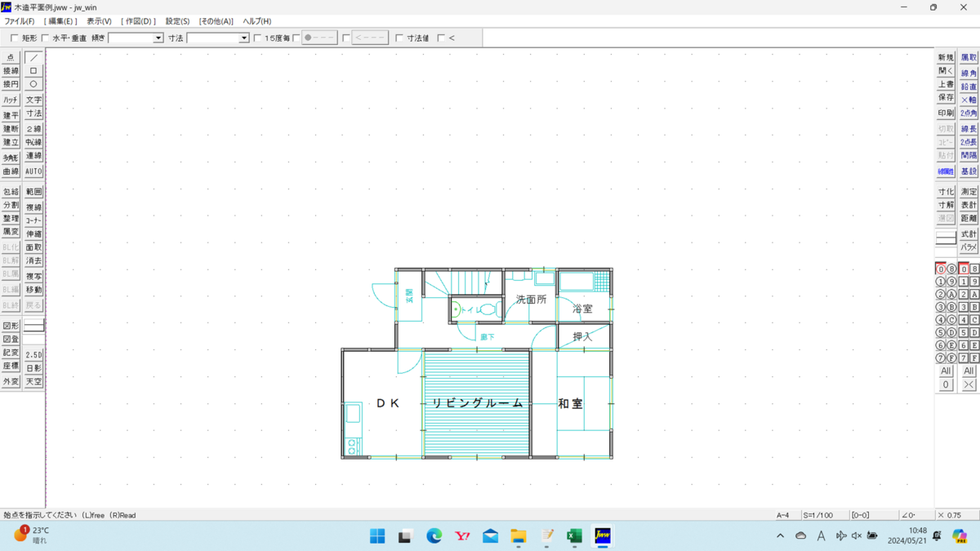Image resolution: width=980 pixels, height=551 pixels.
Task: Select the 範囲 range selection tool
Action: (x=33, y=190)
